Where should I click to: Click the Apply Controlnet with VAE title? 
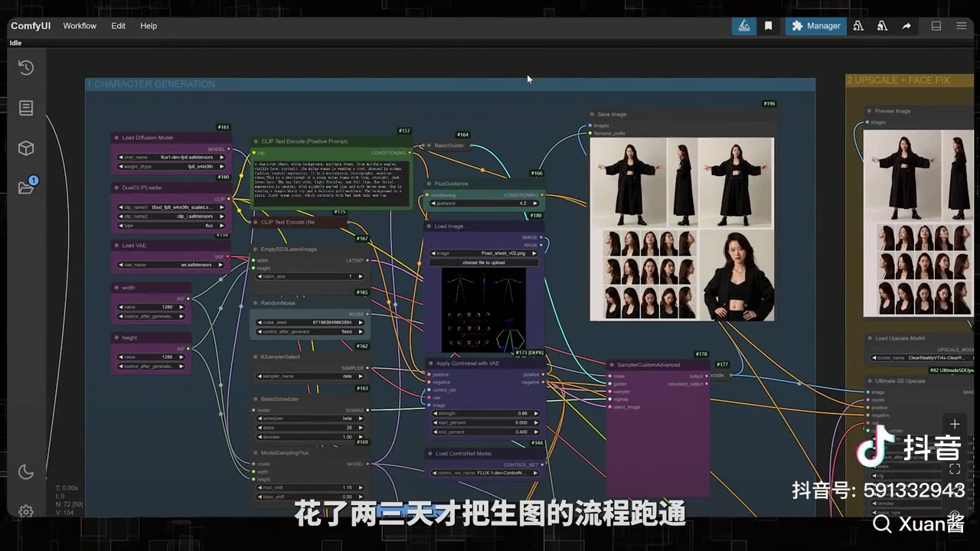(x=468, y=364)
